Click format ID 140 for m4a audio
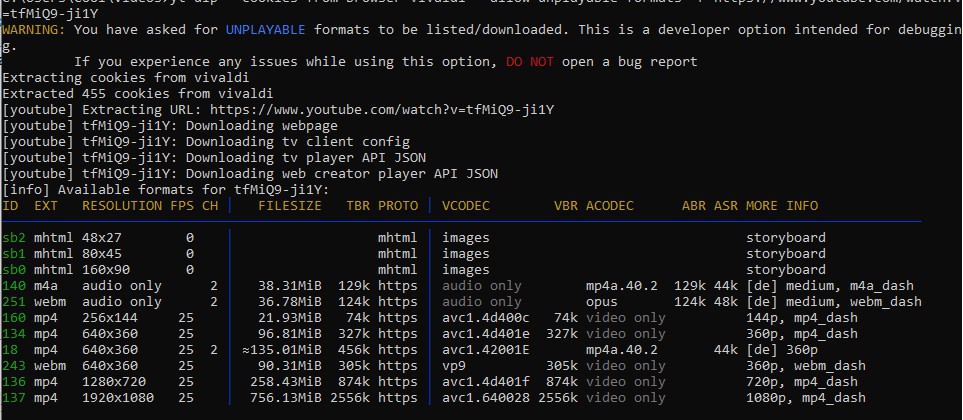Image resolution: width=963 pixels, height=420 pixels. pyautogui.click(x=14, y=286)
